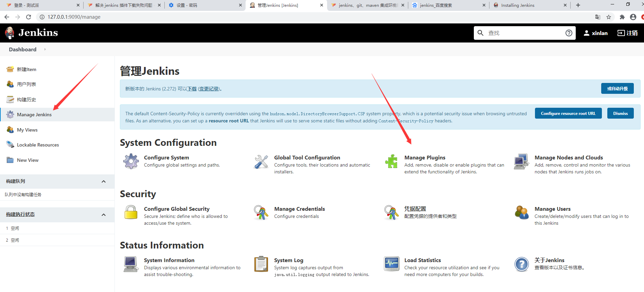Click the Manage Nodes and Clouds computer icon
This screenshot has width=644, height=292.
pyautogui.click(x=521, y=161)
